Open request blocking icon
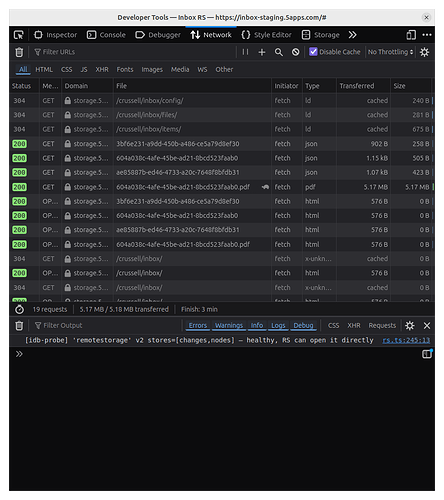This screenshot has width=444, height=500. [x=295, y=52]
